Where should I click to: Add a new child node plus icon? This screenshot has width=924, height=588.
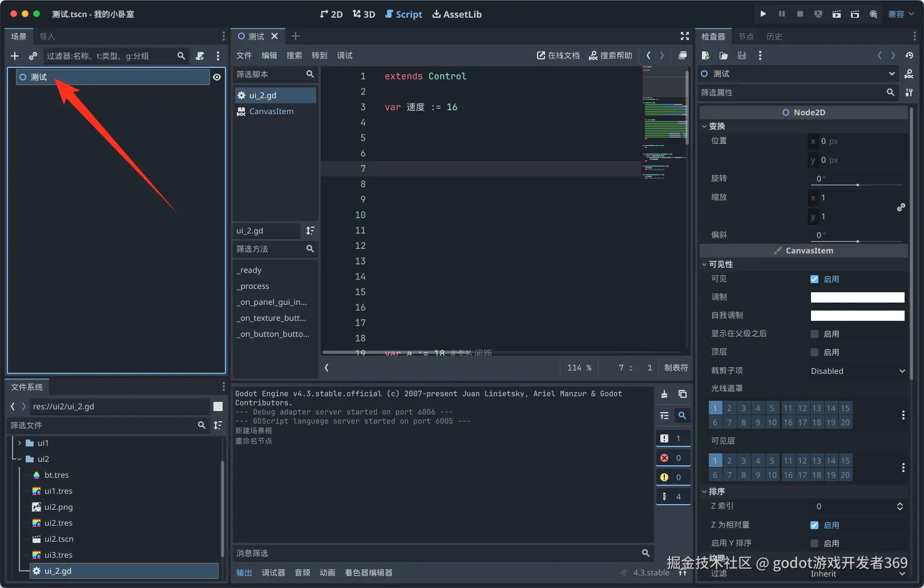coord(15,56)
